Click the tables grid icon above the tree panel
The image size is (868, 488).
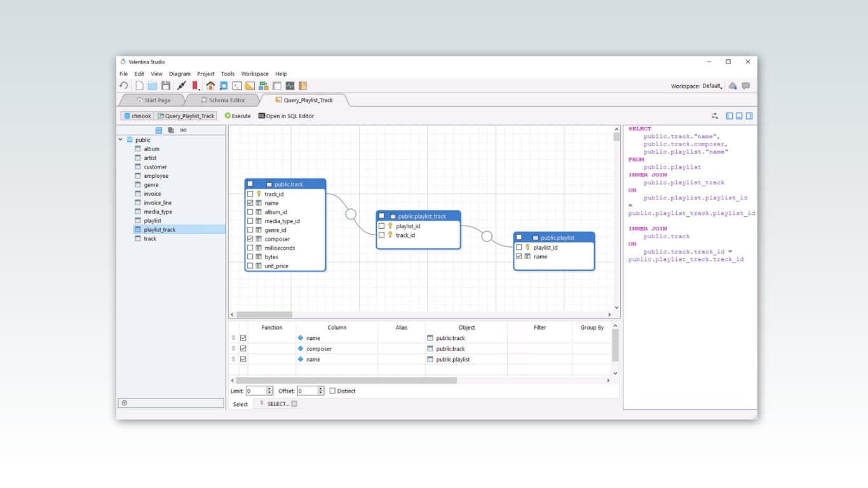[x=158, y=130]
